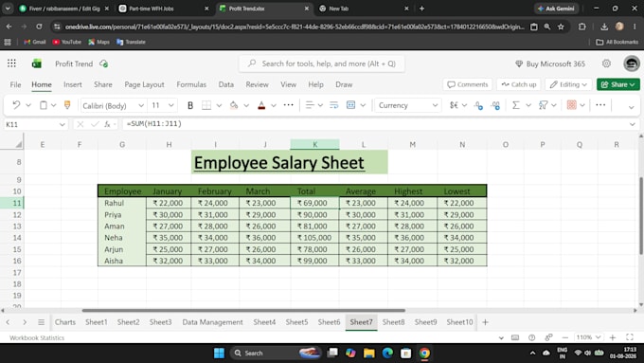Screen dimensions: 644x363
Task: Open more font options ellipsis
Action: 289,105
